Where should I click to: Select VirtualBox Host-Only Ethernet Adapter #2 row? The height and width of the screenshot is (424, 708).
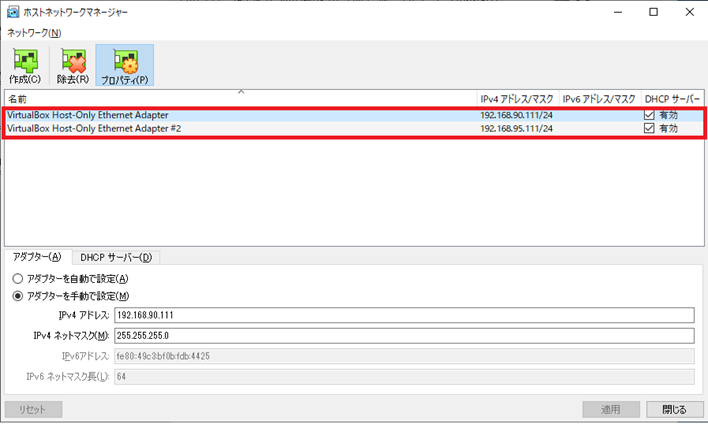click(x=354, y=128)
